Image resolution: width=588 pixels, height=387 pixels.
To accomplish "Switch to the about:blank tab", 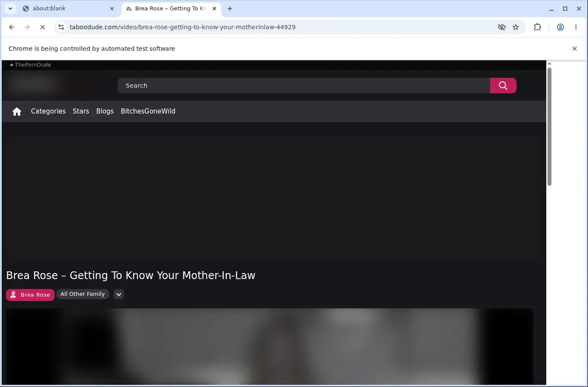I will tap(68, 8).
